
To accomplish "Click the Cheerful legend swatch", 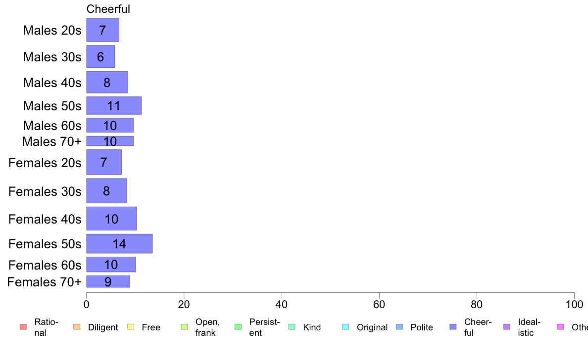I will [453, 327].
